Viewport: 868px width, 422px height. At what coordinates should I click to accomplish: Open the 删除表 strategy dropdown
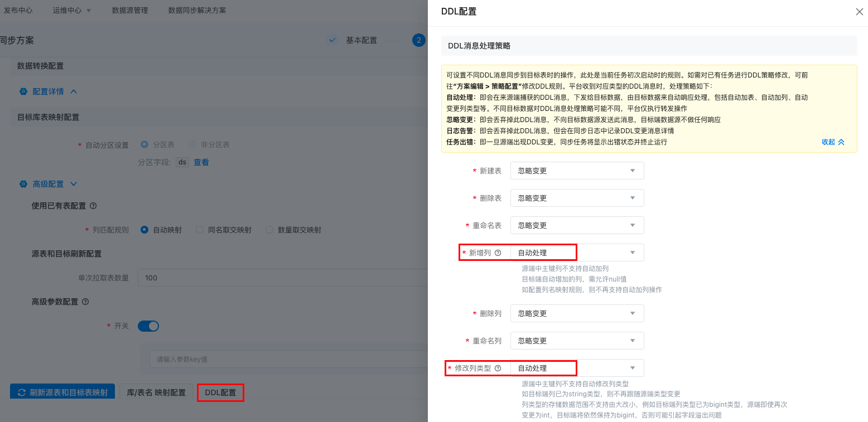tap(577, 198)
